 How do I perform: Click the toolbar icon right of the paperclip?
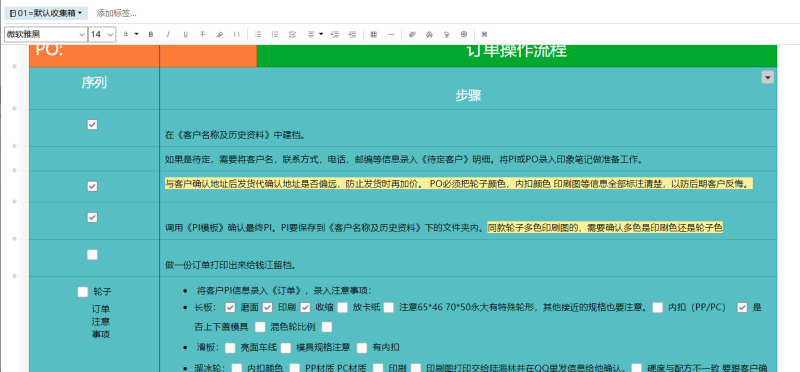(x=430, y=34)
